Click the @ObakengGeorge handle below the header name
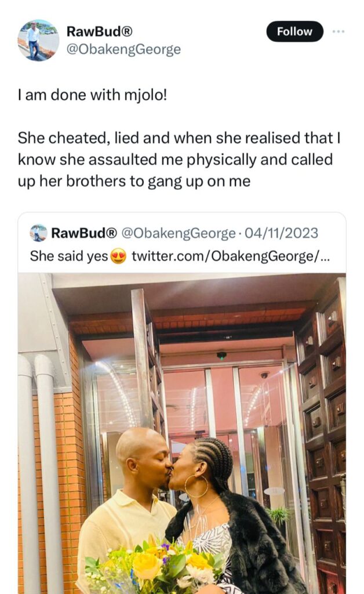 123,50
